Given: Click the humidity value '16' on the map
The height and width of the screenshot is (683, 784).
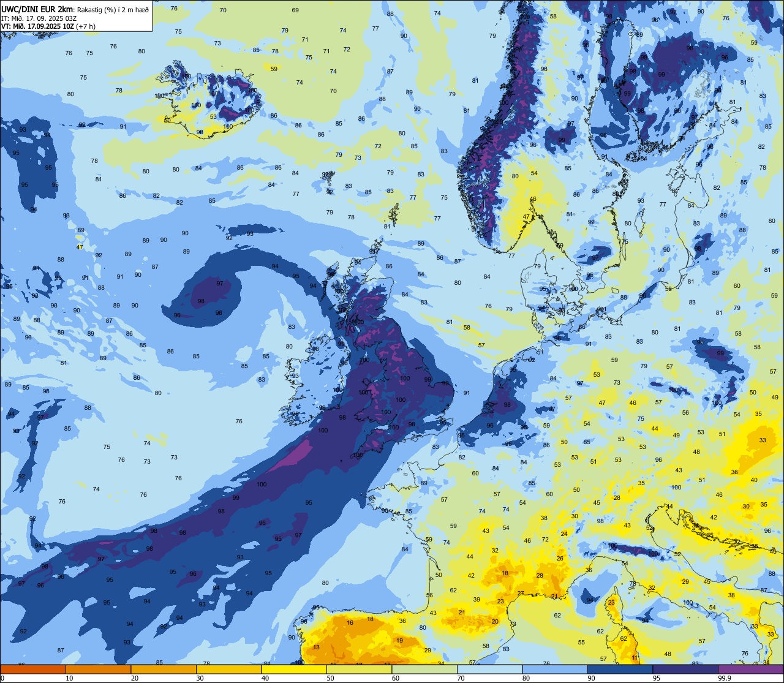Looking at the screenshot, I should (x=350, y=623).
